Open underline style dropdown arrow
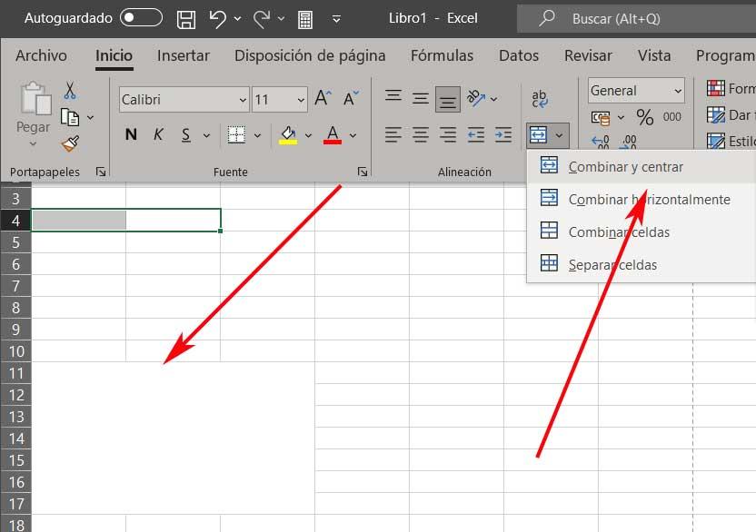Screen dimensions: 756x532 point(206,135)
